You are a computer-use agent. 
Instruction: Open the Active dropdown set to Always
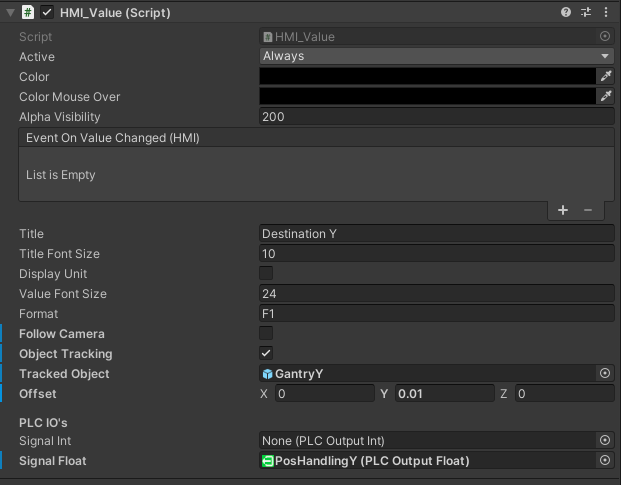(436, 56)
